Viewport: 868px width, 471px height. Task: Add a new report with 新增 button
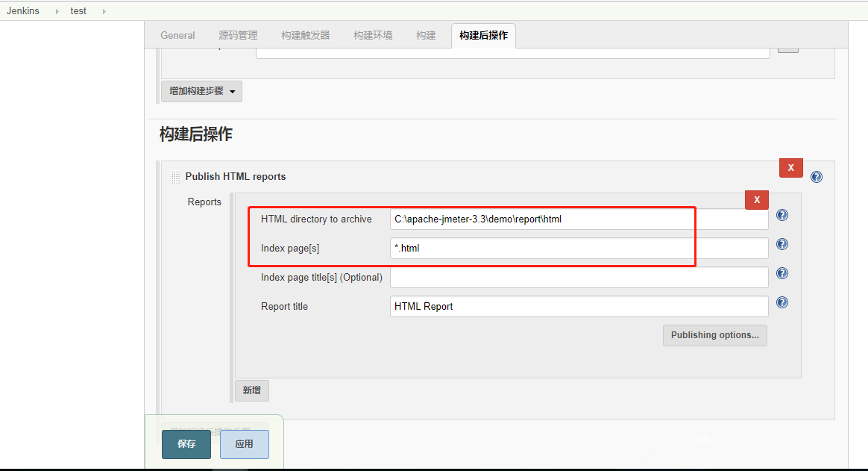pyautogui.click(x=252, y=390)
